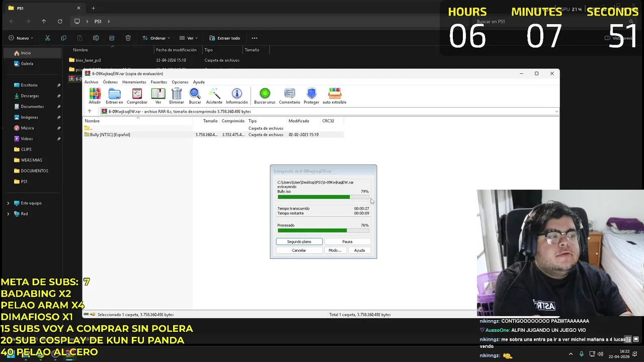Click the breadcrumb chevron after PS1
This screenshot has width=644, height=362.
tap(109, 21)
